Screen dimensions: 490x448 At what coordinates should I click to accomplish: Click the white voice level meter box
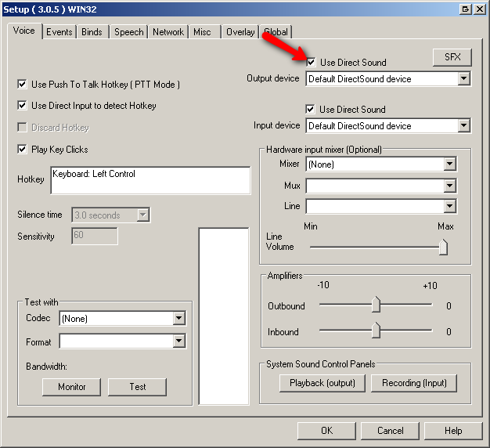[x=224, y=316]
